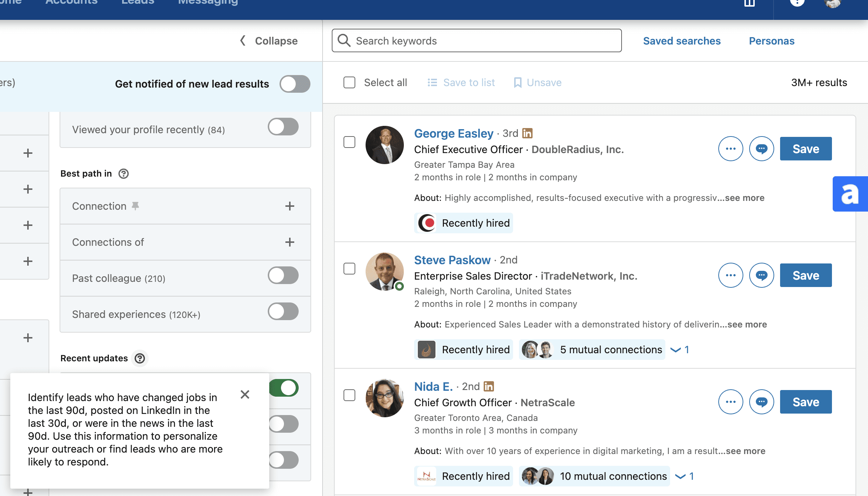
Task: Tick the checkbox for Steve Paskow
Action: pos(349,269)
